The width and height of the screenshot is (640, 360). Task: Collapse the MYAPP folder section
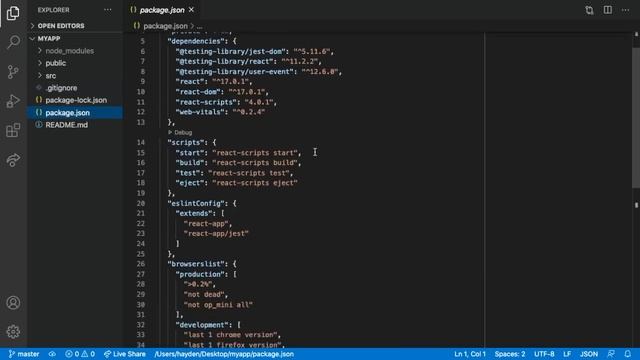click(x=49, y=38)
